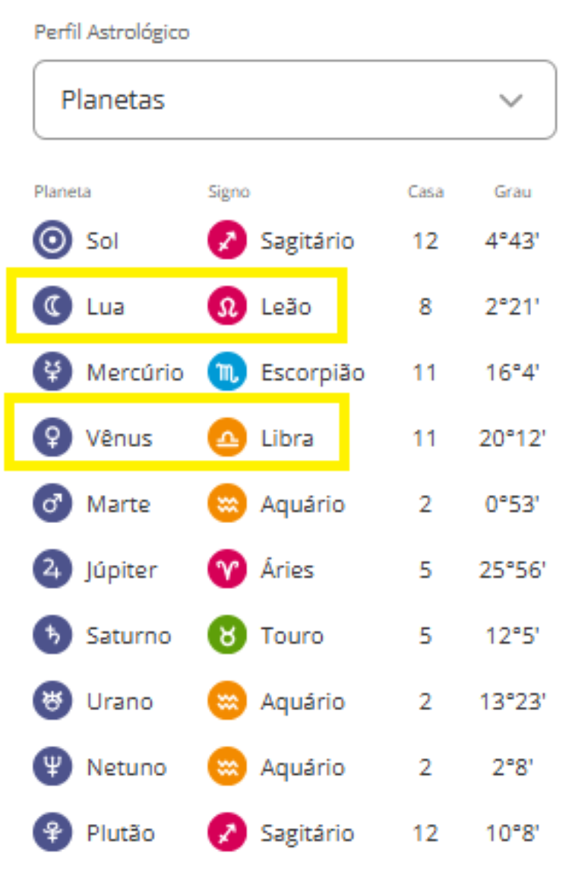Click the Leão zodiac sign icon

click(x=227, y=306)
